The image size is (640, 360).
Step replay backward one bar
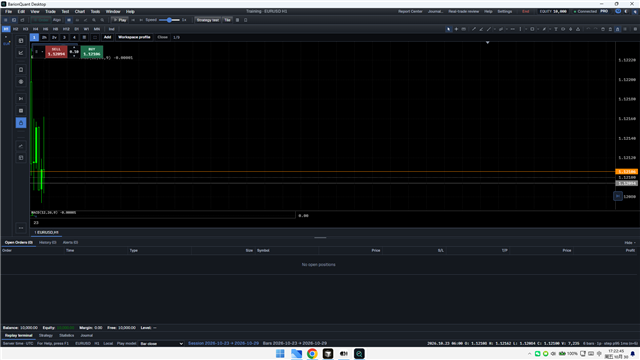[133, 20]
